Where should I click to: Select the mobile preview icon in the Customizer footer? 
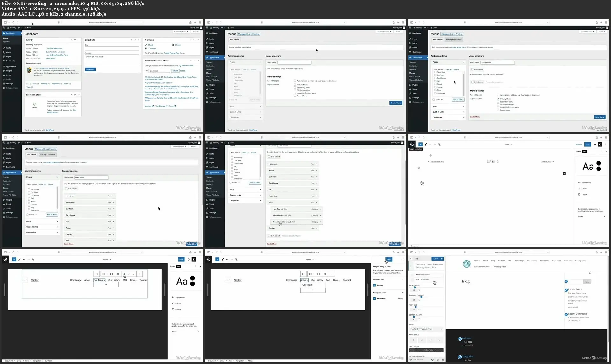pos(443,360)
